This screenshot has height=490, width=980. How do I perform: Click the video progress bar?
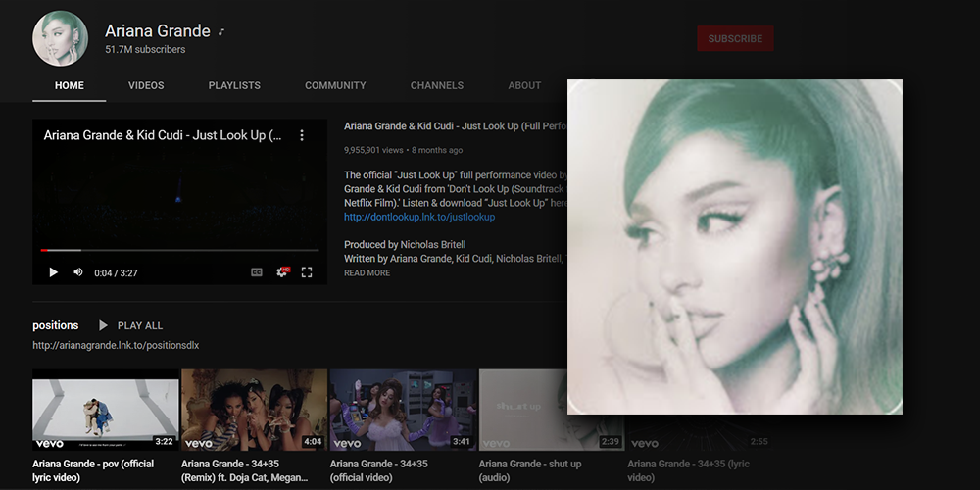click(x=179, y=250)
